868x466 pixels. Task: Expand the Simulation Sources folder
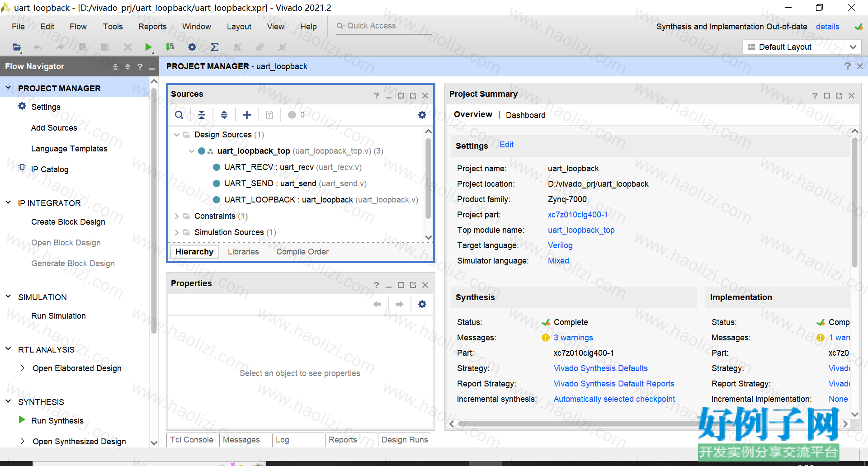coord(177,232)
